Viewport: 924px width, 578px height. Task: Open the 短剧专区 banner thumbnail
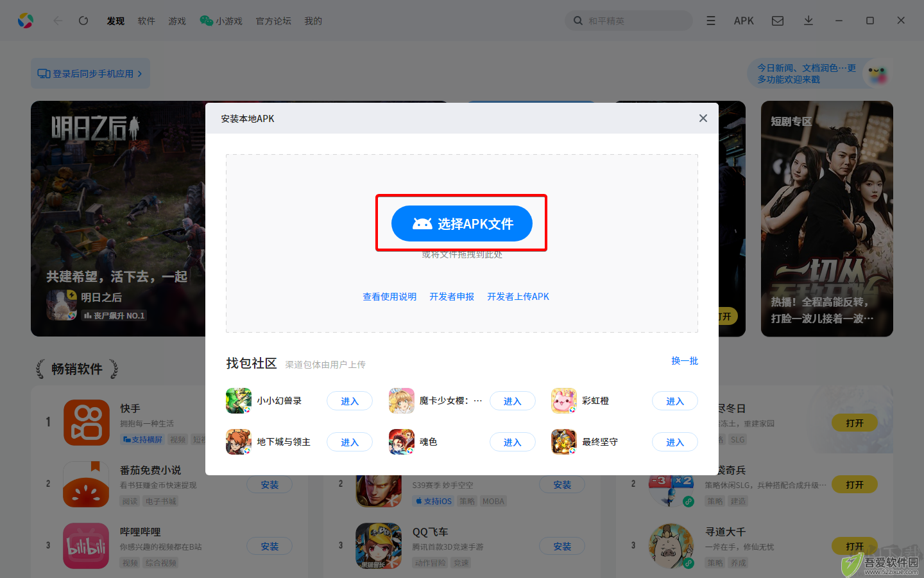[x=827, y=218]
